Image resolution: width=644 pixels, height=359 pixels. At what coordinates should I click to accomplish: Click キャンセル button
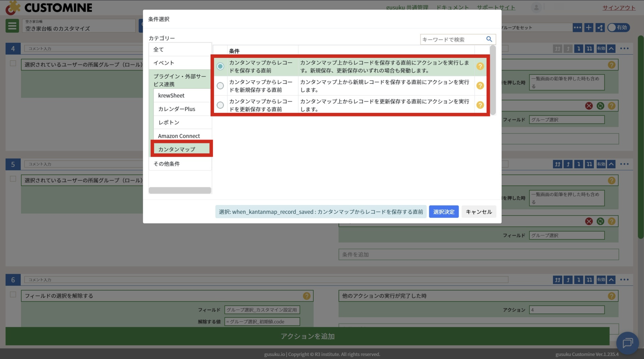click(x=478, y=212)
